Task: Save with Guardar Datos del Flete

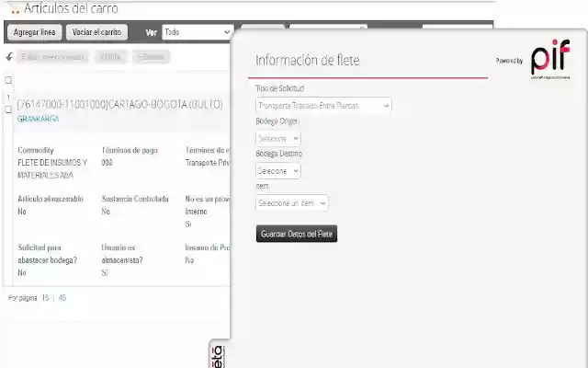Action: (297, 234)
